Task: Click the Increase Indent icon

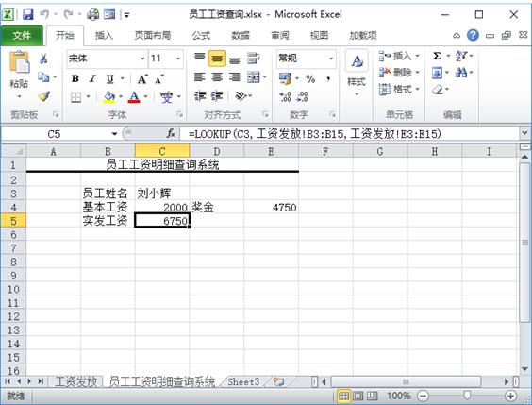Action: [x=217, y=96]
